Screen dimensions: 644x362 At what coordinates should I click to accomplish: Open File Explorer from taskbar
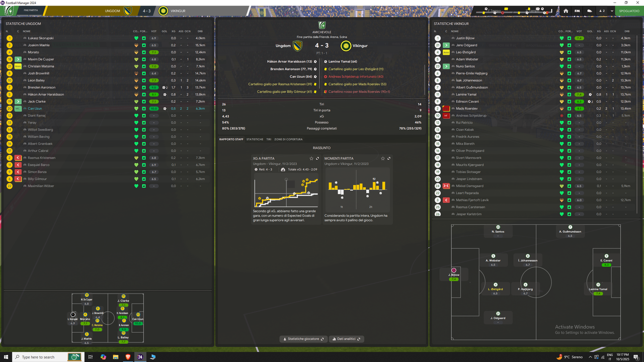(116, 357)
